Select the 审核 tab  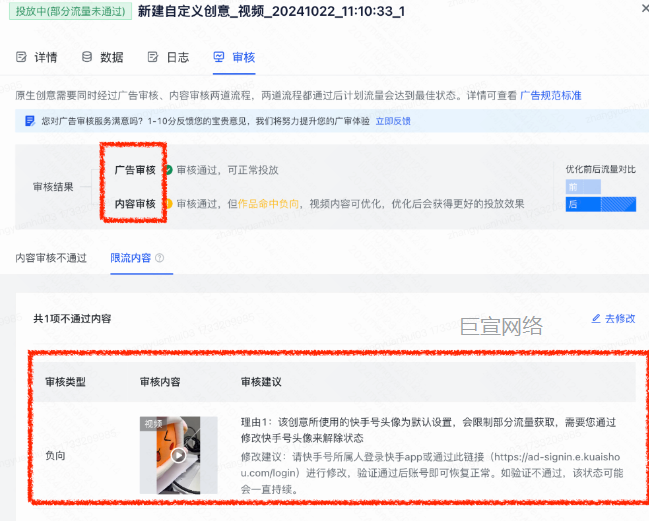click(234, 57)
